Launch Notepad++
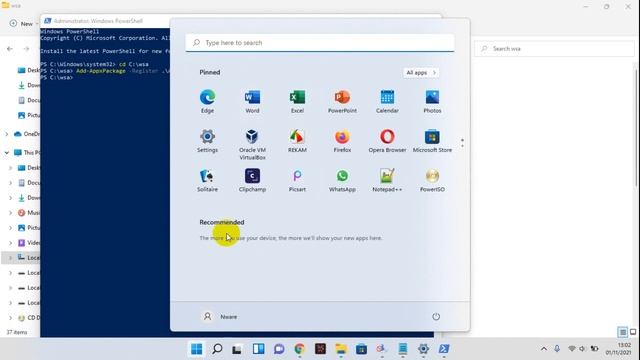The height and width of the screenshot is (360, 640). pyautogui.click(x=387, y=180)
